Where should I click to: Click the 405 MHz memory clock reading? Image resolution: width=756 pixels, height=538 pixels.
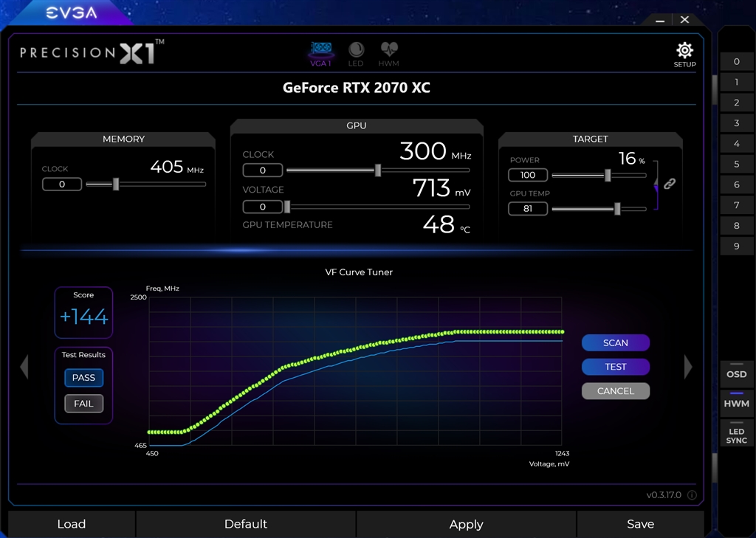(x=177, y=168)
